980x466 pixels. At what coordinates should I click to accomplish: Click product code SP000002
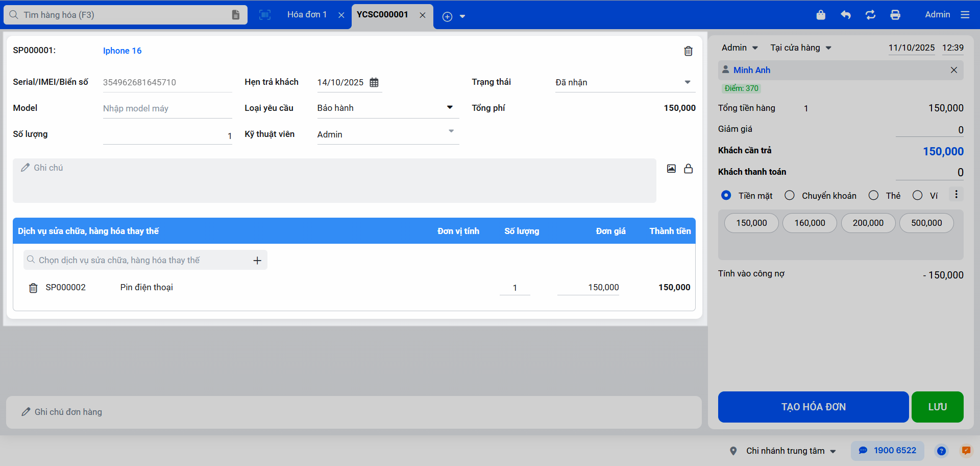tap(65, 287)
